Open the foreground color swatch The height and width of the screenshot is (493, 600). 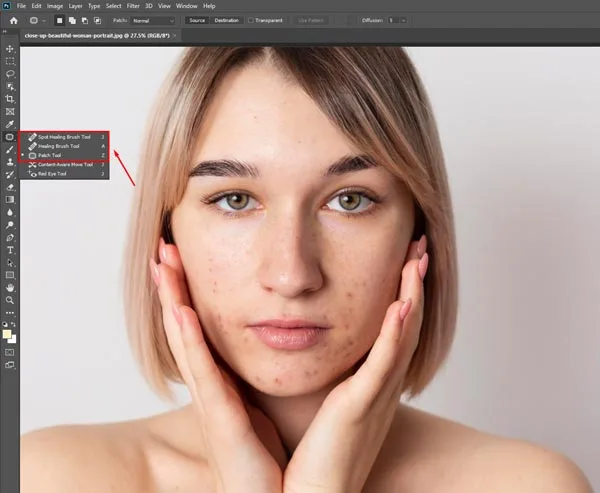coord(7,334)
